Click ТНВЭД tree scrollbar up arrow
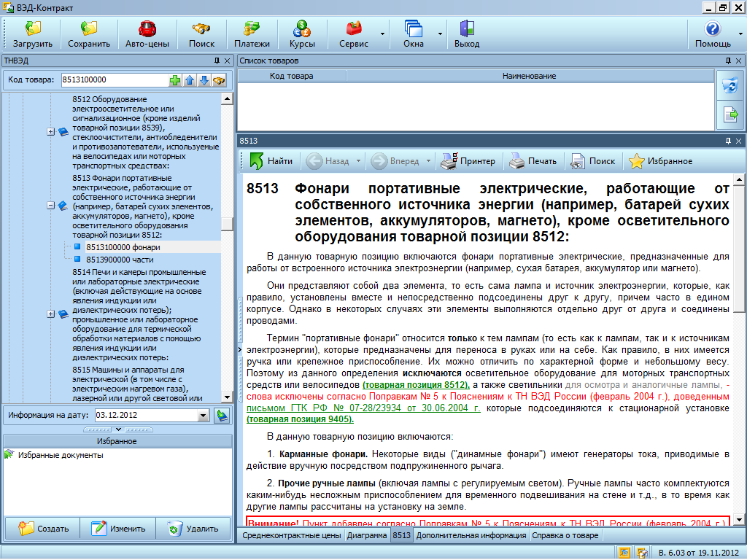This screenshot has width=747, height=560. (x=228, y=99)
